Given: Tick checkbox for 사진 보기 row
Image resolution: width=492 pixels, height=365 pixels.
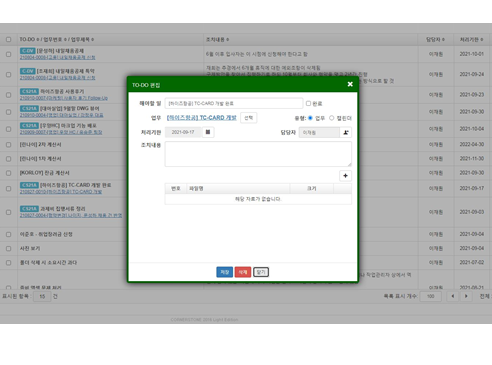Looking at the screenshot, I should (x=9, y=249).
